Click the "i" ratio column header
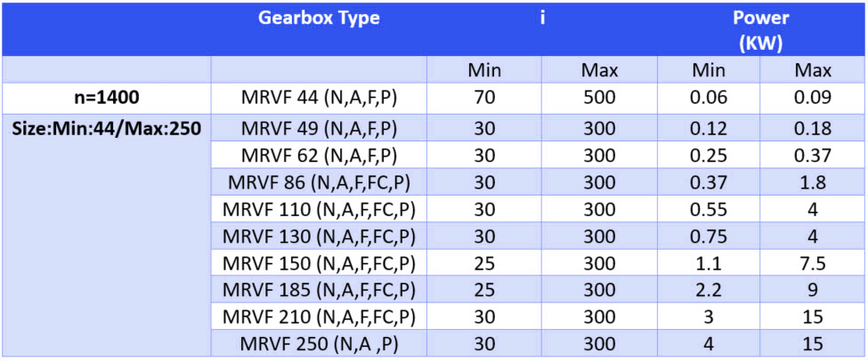 coord(543,19)
